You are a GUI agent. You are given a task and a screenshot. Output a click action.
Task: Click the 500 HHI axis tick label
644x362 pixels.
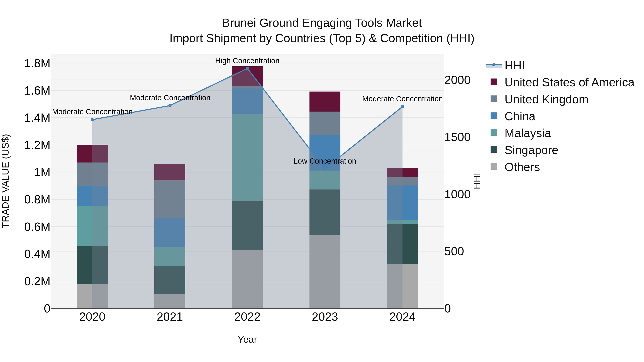454,251
